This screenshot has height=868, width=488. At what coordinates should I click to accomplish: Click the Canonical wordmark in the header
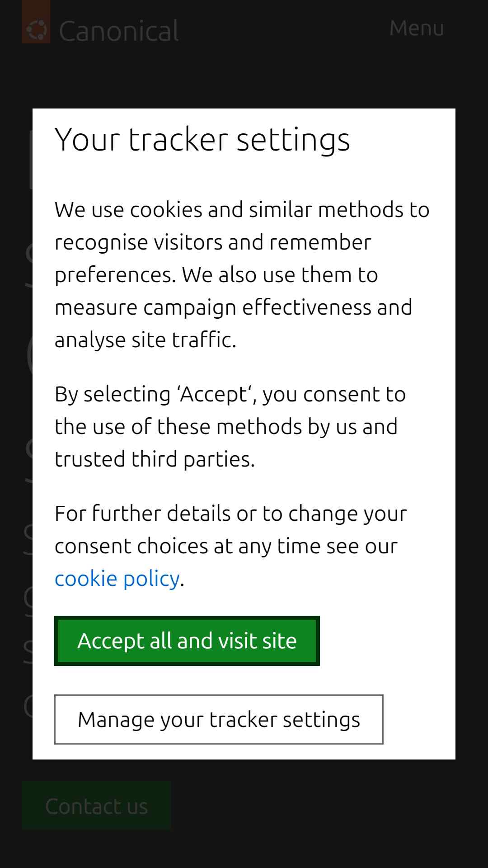(119, 31)
